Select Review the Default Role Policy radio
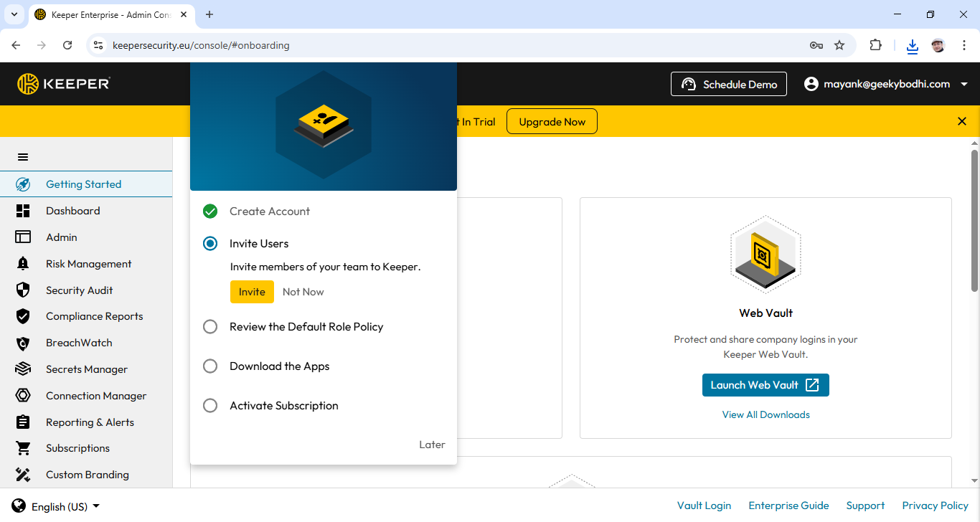The height and width of the screenshot is (522, 980). [x=210, y=327]
